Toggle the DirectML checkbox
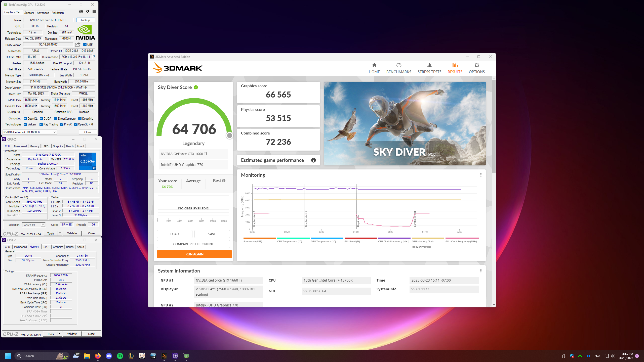This screenshot has height=362, width=644. (x=80, y=119)
